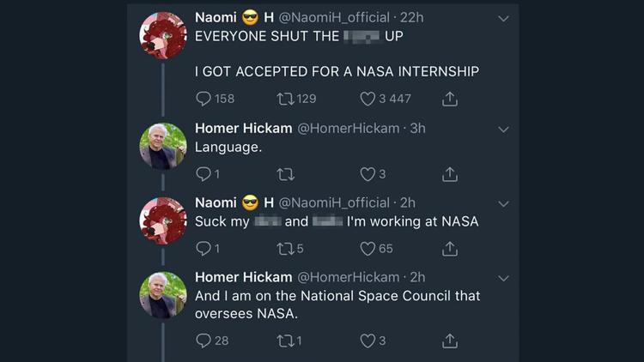
Task: Like the tweet with 3 447 likes
Action: (x=368, y=99)
